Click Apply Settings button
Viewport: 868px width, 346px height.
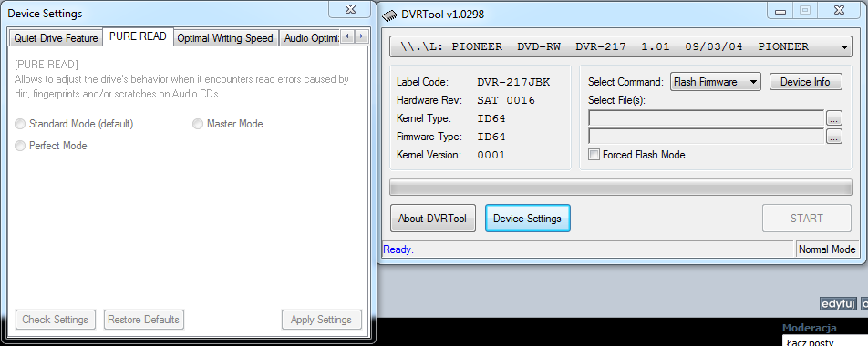click(322, 320)
